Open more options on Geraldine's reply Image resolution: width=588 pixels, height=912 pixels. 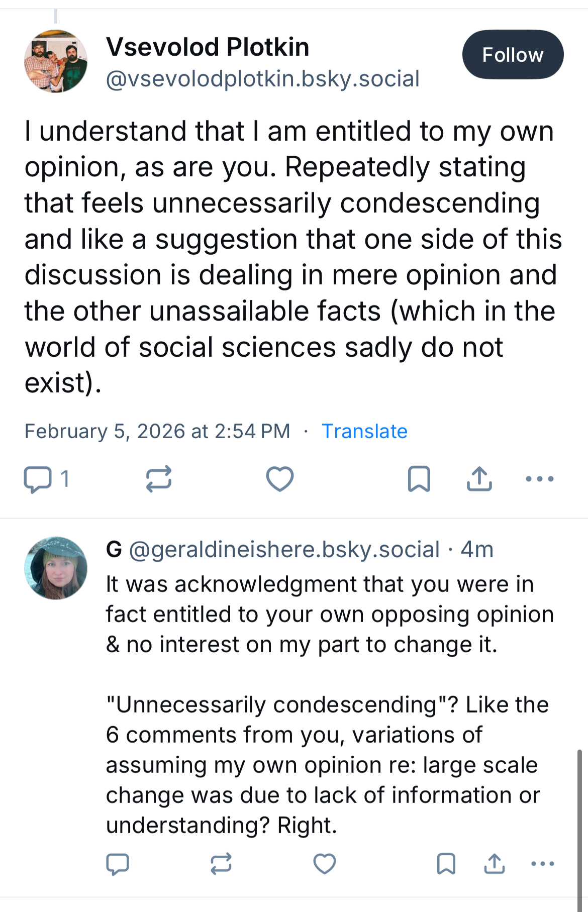pyautogui.click(x=543, y=864)
